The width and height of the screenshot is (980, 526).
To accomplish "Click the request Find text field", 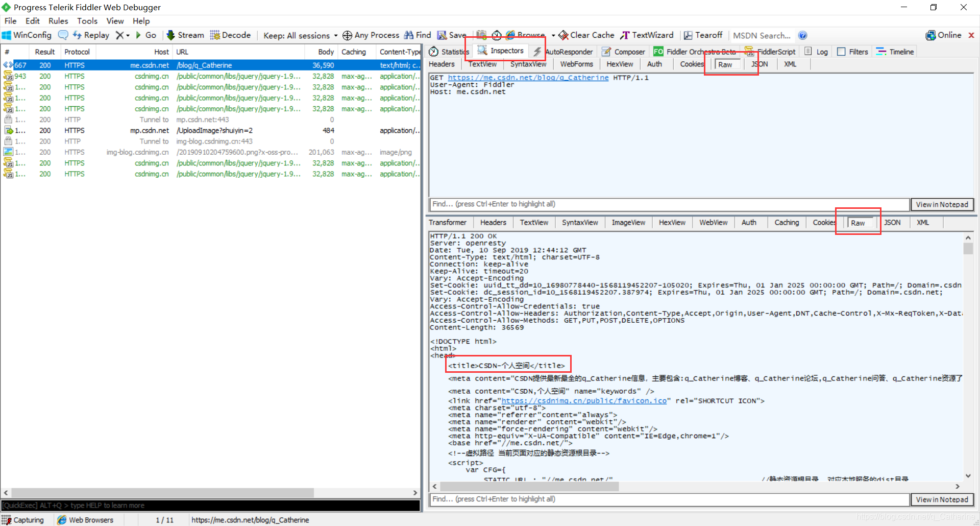I will click(669, 204).
